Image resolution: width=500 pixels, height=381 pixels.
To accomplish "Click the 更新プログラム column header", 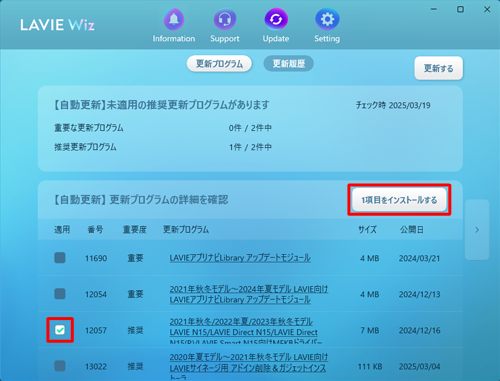I will (186, 230).
